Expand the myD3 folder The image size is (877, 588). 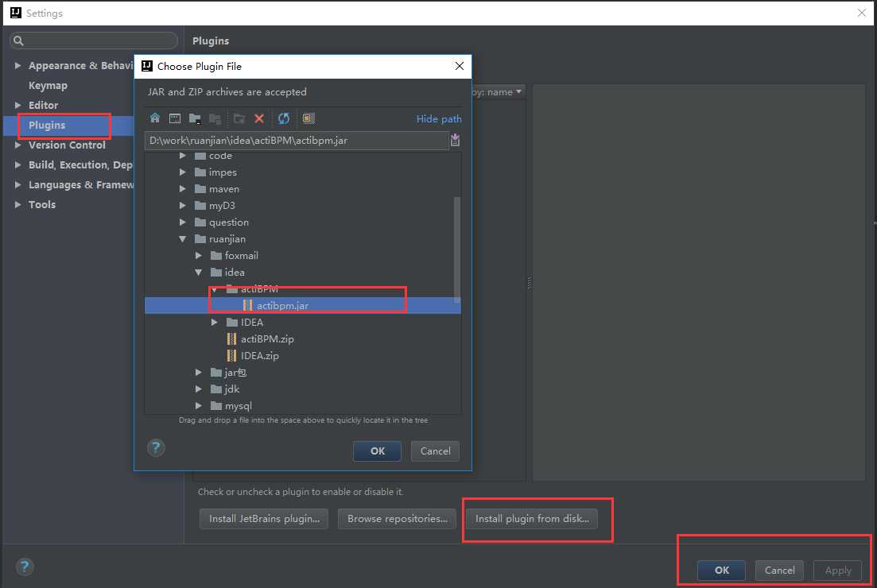point(183,206)
